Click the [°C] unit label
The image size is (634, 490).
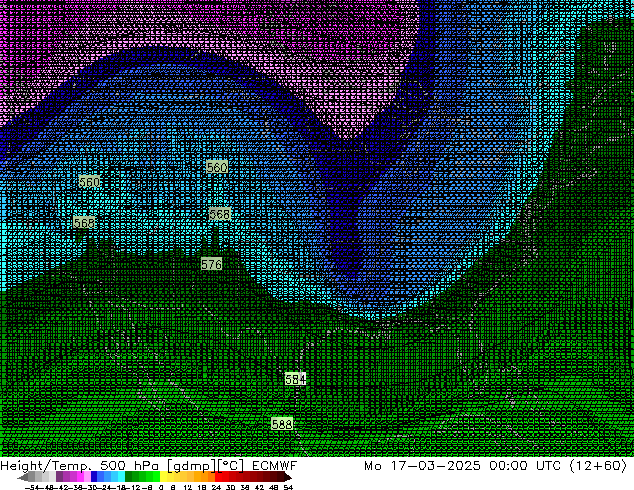point(231,466)
